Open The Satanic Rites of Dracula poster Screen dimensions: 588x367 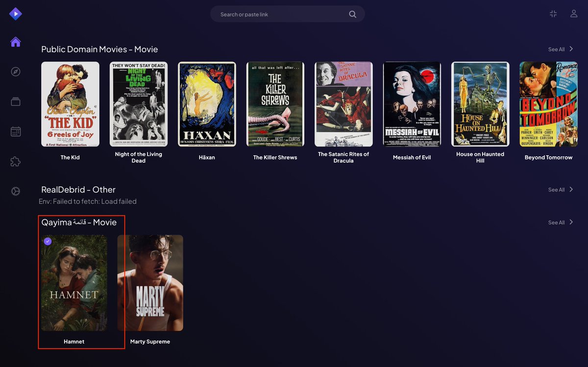343,104
